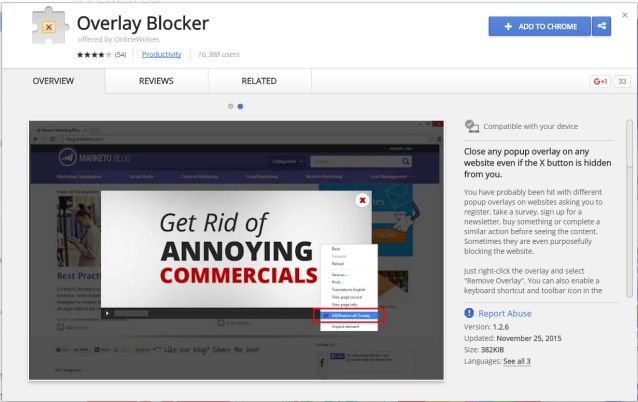
Task: Close the extension details dialog
Action: coord(625,15)
